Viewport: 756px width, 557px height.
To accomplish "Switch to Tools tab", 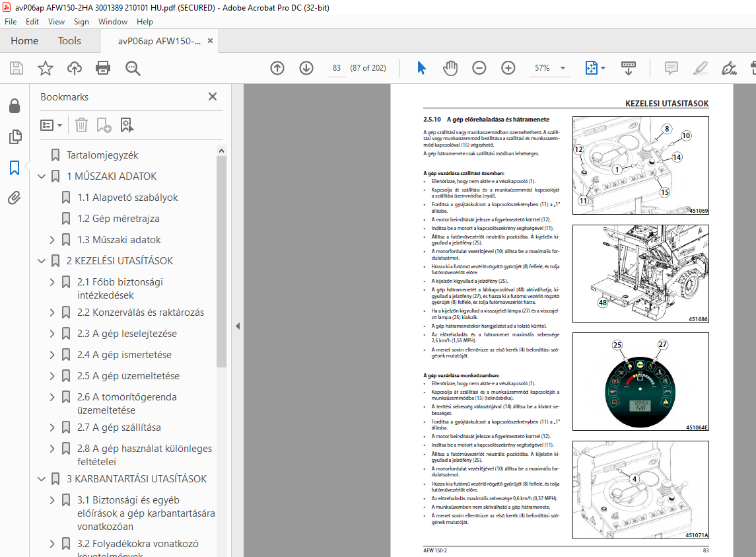I will tap(69, 41).
